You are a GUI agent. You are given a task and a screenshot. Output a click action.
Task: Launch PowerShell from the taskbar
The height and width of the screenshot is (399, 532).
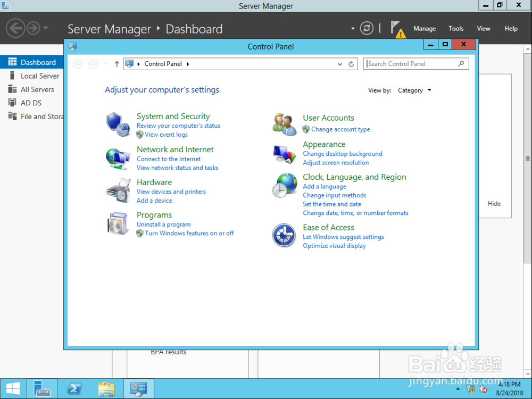74,388
